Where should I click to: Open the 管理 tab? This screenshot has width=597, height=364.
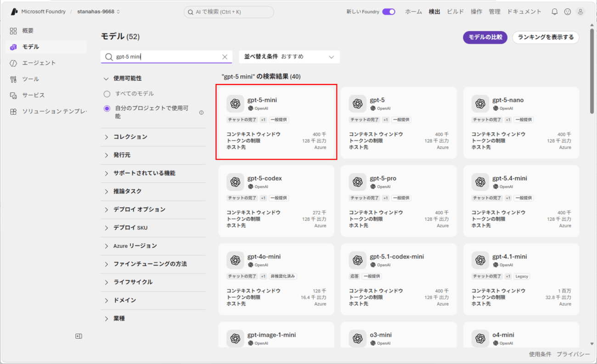[x=495, y=11]
